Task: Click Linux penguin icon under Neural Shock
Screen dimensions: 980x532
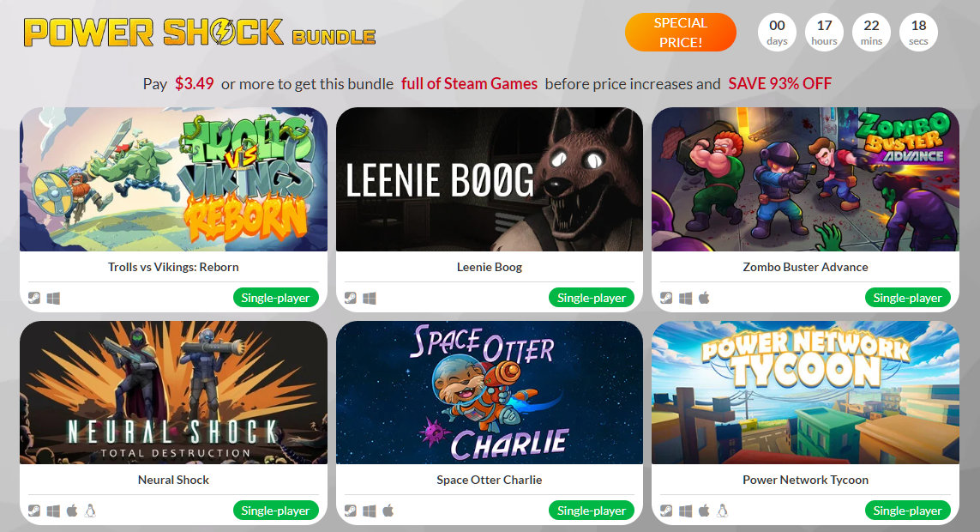Action: (90, 511)
